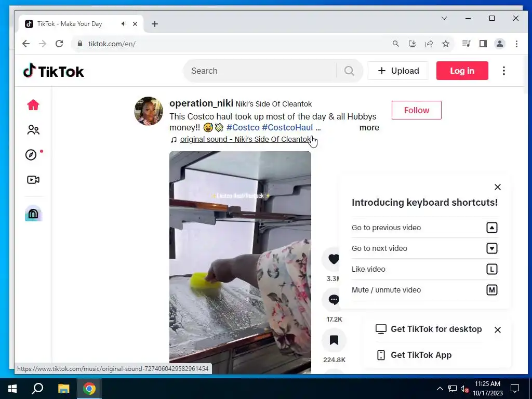This screenshot has width=532, height=399.
Task: Click the zoom magnifier icon in address bar
Action: (395, 44)
